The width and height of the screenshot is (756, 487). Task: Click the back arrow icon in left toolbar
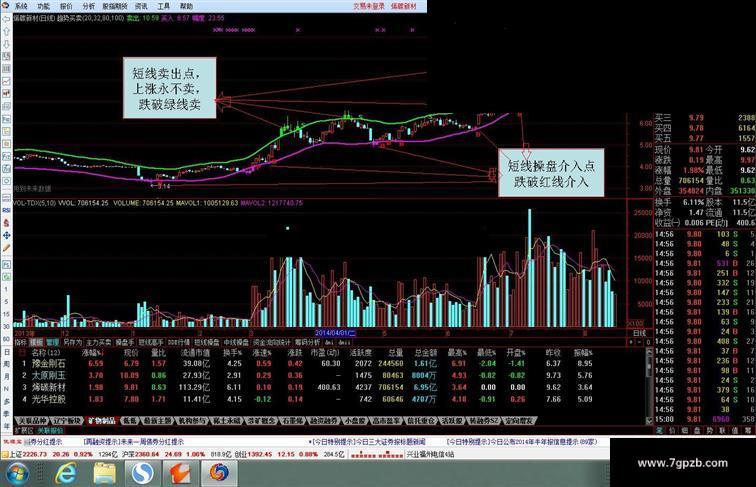pyautogui.click(x=6, y=19)
